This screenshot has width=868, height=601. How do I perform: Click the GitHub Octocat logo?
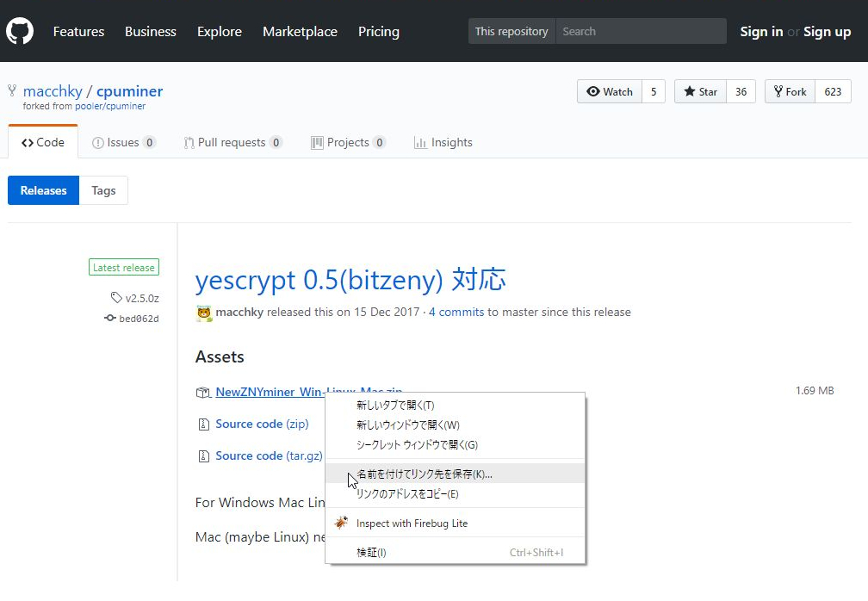pyautogui.click(x=20, y=31)
